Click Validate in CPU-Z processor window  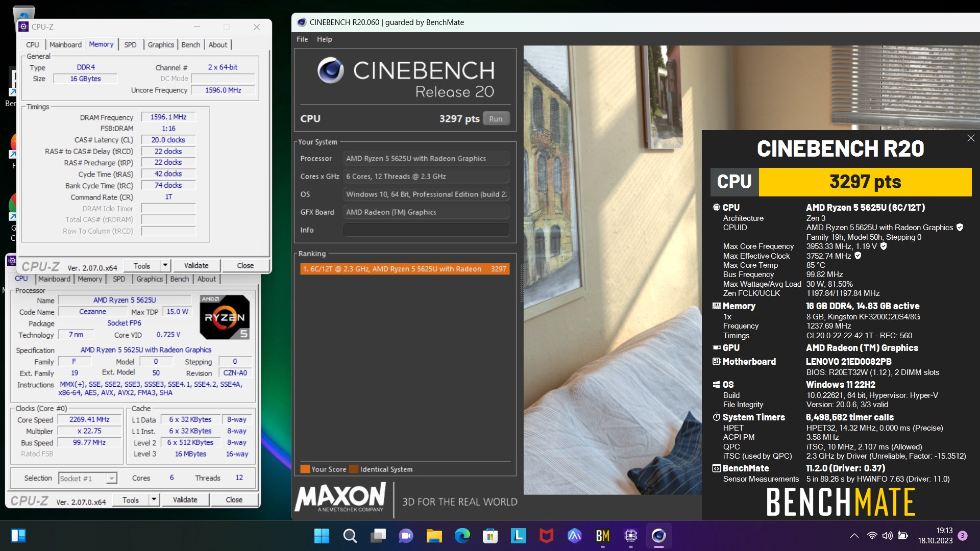[x=185, y=499]
